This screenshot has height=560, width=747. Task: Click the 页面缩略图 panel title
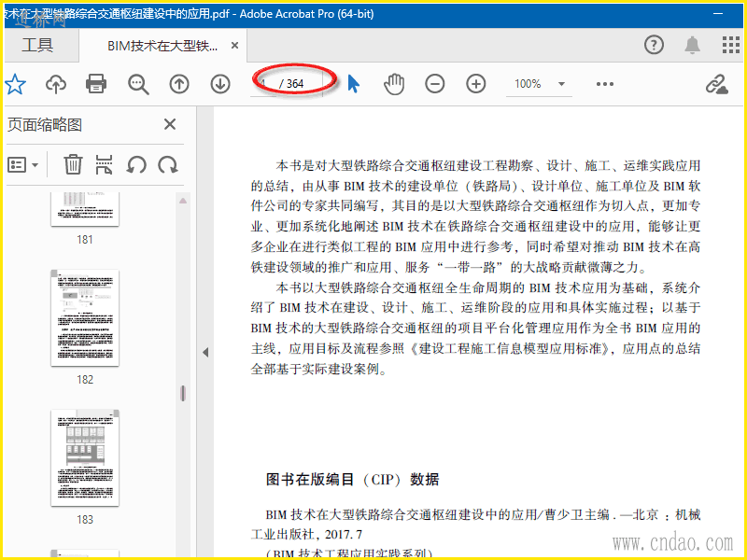point(45,125)
